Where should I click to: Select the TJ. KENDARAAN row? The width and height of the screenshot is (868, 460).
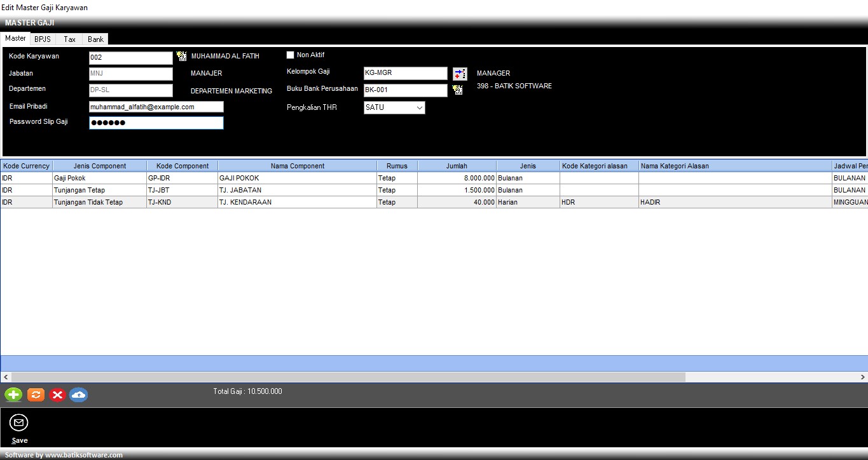click(297, 202)
